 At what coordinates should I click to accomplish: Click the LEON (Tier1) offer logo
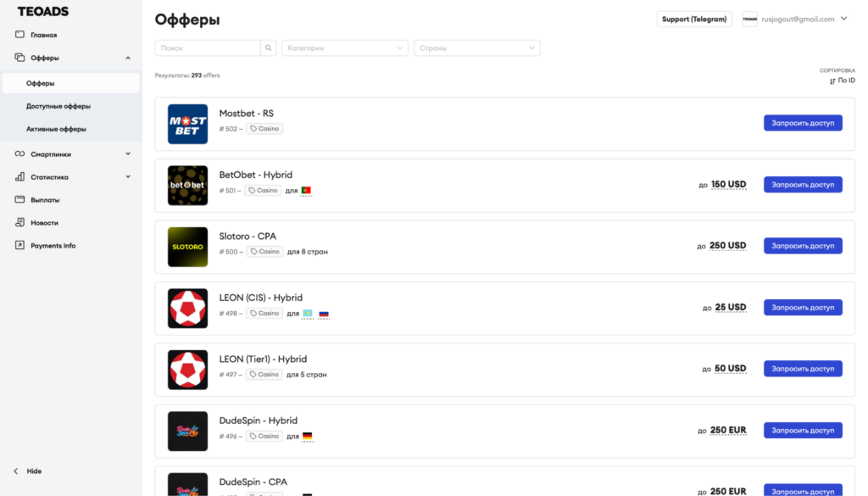click(x=187, y=370)
